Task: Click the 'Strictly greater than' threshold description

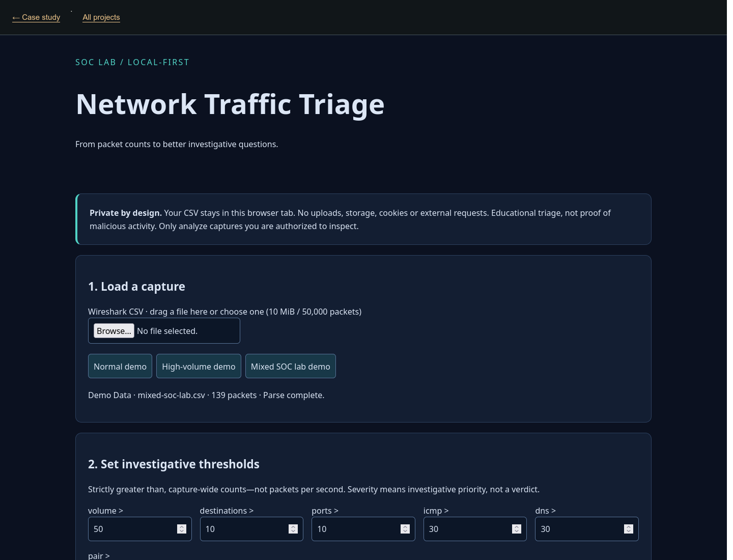Action: 314,489
